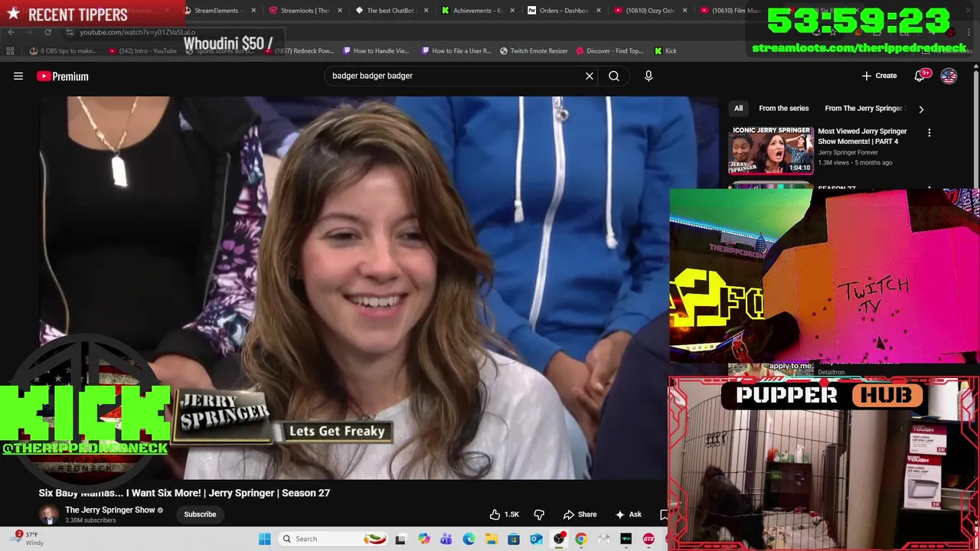Open Microsoft Edge from the taskbar
Image resolution: width=980 pixels, height=551 pixels.
(x=469, y=539)
